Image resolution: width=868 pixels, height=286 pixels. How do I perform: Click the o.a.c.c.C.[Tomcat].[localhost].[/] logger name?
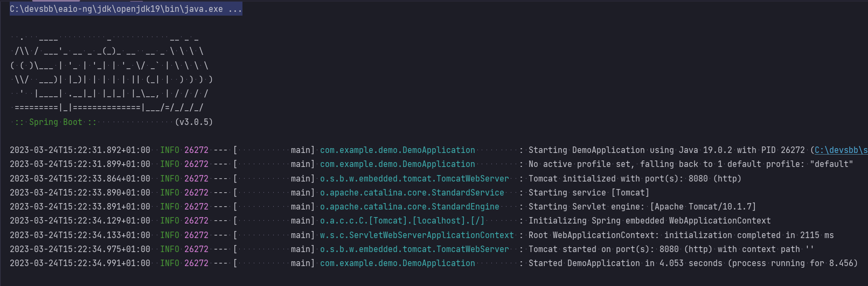coord(402,221)
